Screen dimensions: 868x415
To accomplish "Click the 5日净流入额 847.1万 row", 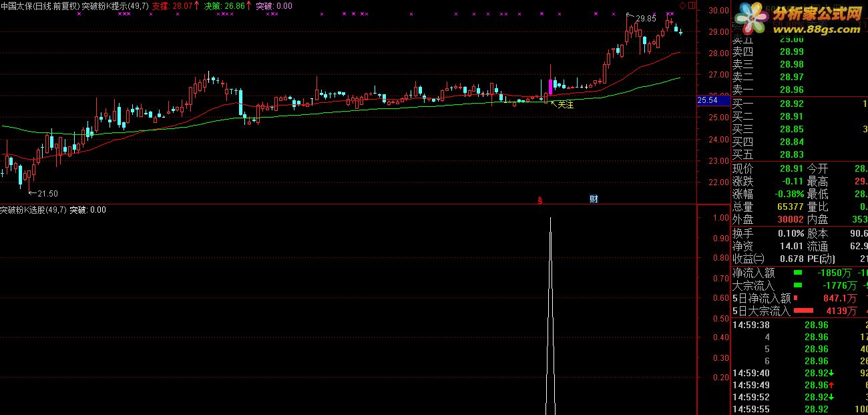I will tap(799, 298).
